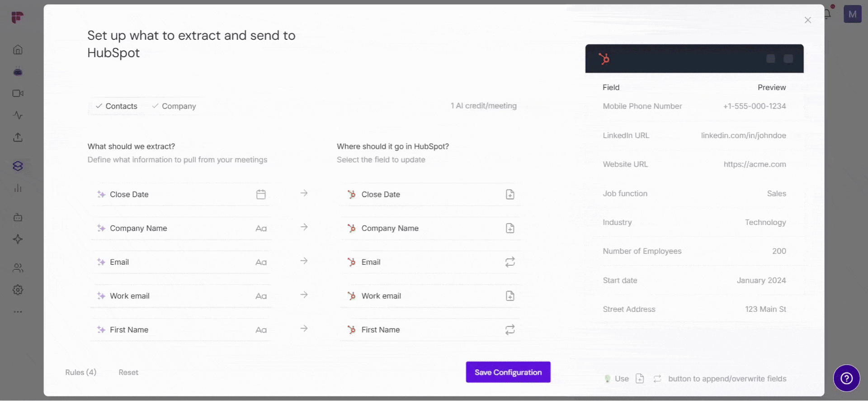
Task: Toggle overwrite mode for HubSpot First Name
Action: 510,330
